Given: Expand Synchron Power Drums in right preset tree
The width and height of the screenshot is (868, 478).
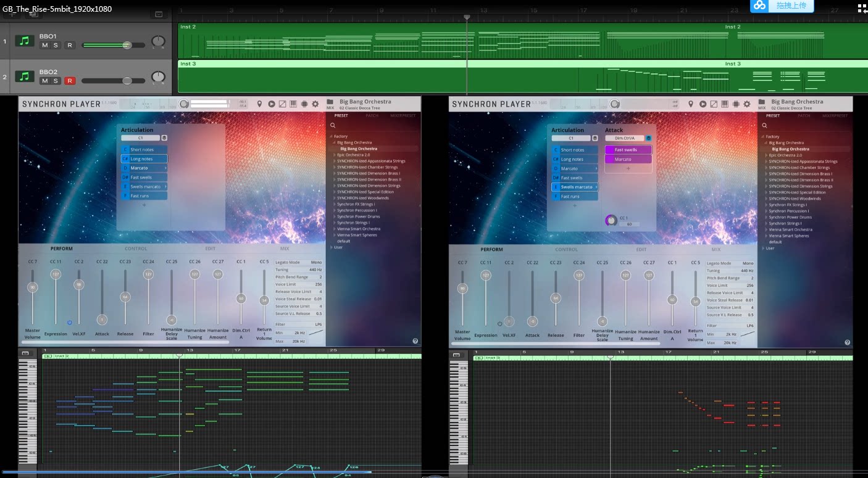Looking at the screenshot, I should (766, 217).
